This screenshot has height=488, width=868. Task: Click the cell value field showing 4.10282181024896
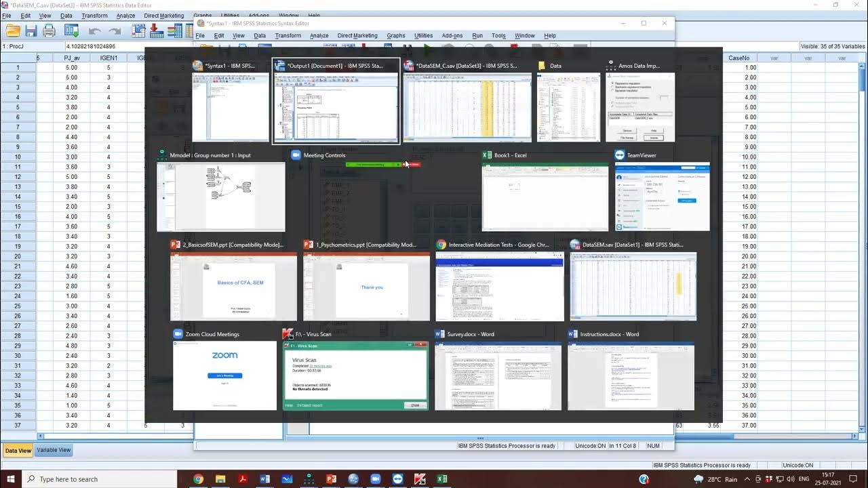(129, 46)
